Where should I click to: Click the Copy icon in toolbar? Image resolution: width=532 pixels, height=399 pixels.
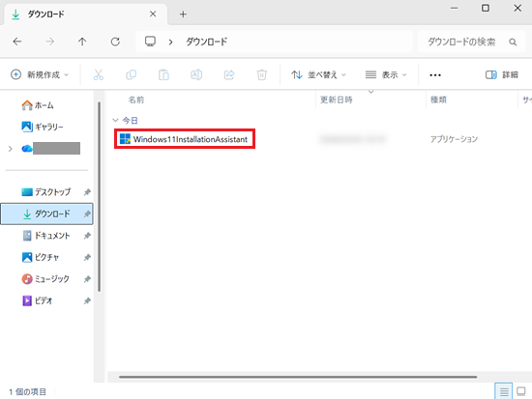(x=131, y=74)
